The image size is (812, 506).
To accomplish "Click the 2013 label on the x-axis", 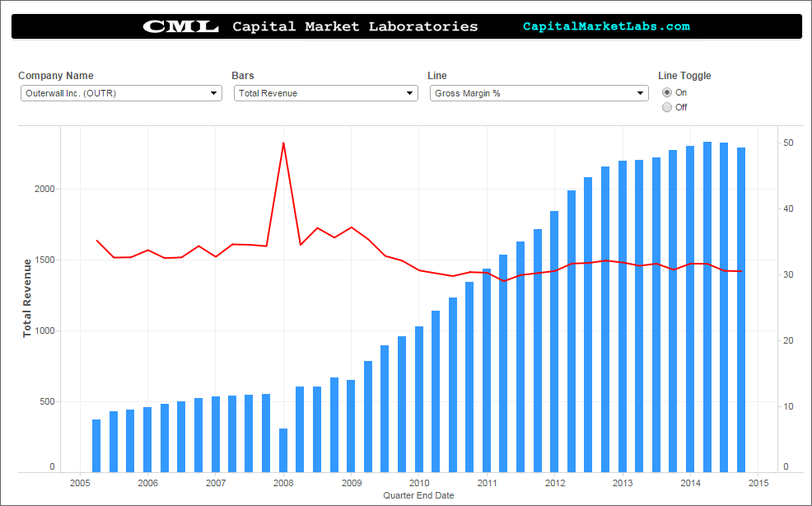I will [623, 483].
